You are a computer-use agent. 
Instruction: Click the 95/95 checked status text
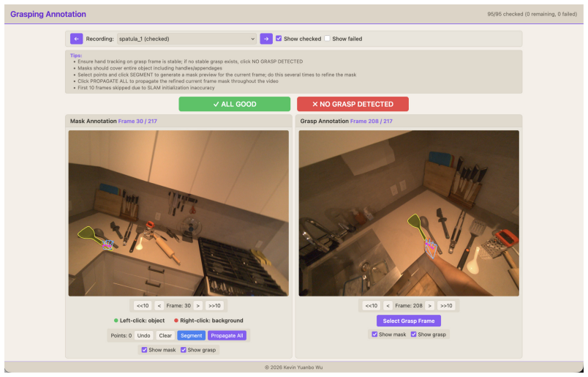coord(532,14)
